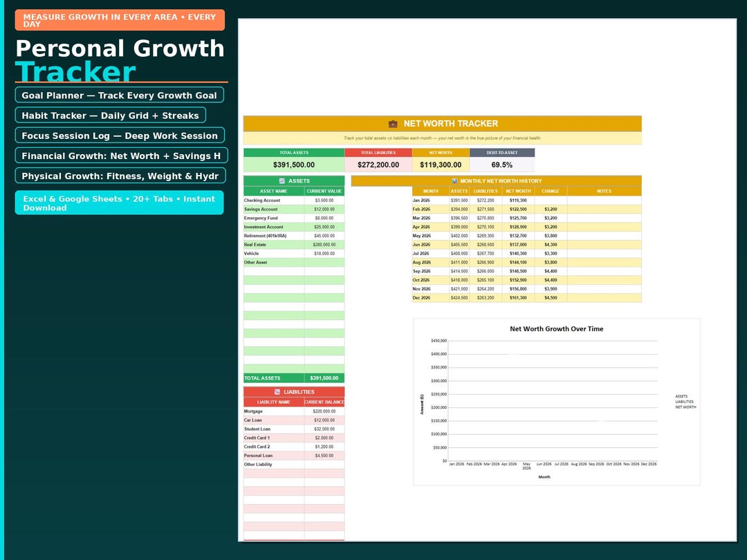Click the $450,000 y-axis label on chart
The image size is (747, 560).
tap(439, 341)
